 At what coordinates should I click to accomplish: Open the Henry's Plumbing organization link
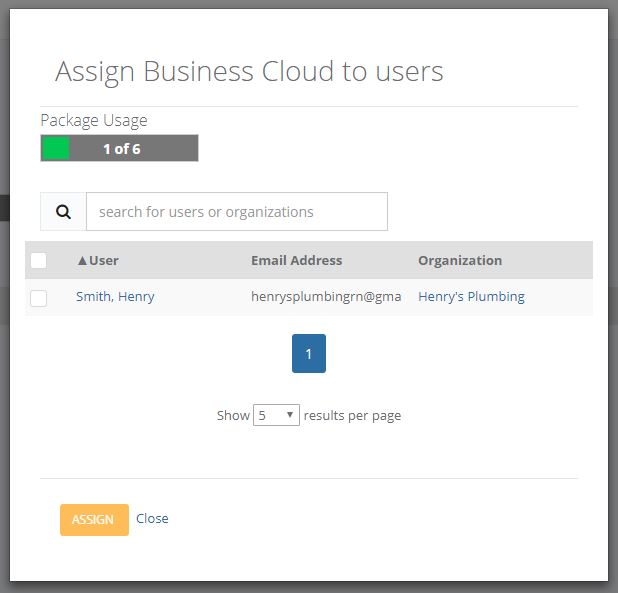[471, 297]
